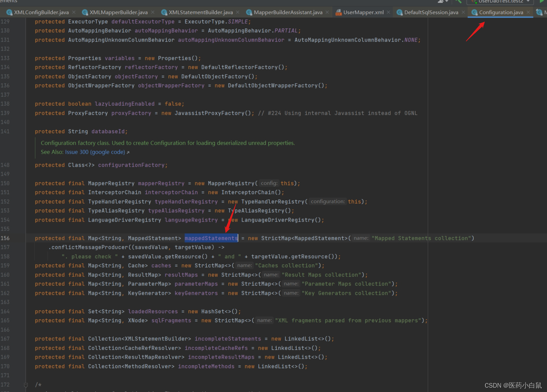Image resolution: width=547 pixels, height=392 pixels.
Task: Open the MapperBuilderAssistant.java tab
Action: pyautogui.click(x=288, y=12)
